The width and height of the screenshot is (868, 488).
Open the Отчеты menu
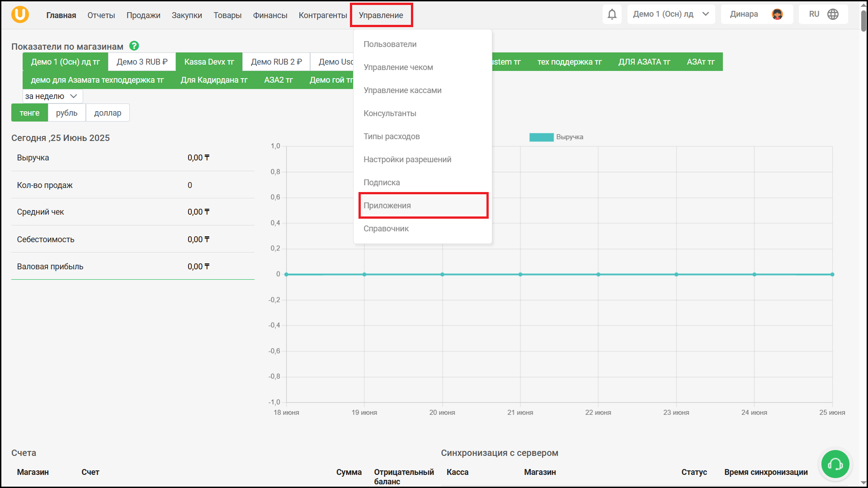tap(101, 15)
